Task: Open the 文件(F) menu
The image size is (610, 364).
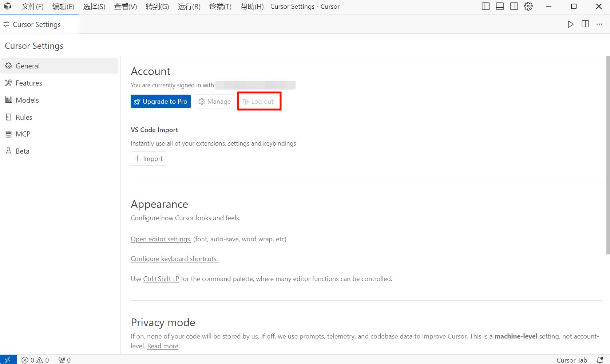Action: (x=32, y=7)
